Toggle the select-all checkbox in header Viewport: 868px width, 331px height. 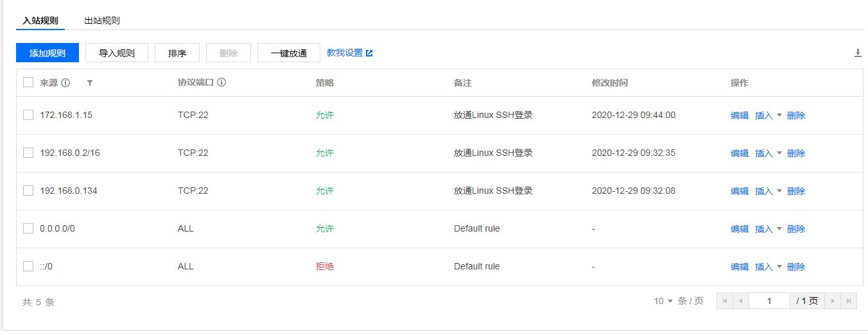click(x=28, y=82)
